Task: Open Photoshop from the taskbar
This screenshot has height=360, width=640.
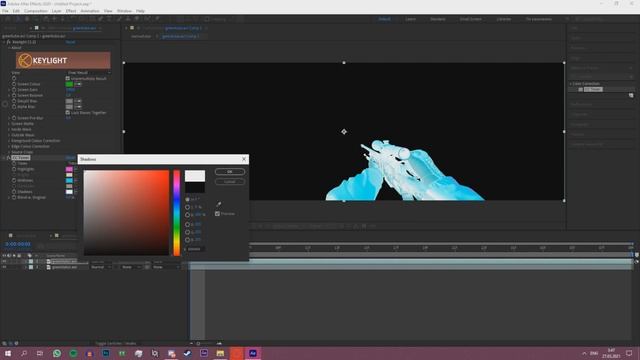Action: point(106,353)
